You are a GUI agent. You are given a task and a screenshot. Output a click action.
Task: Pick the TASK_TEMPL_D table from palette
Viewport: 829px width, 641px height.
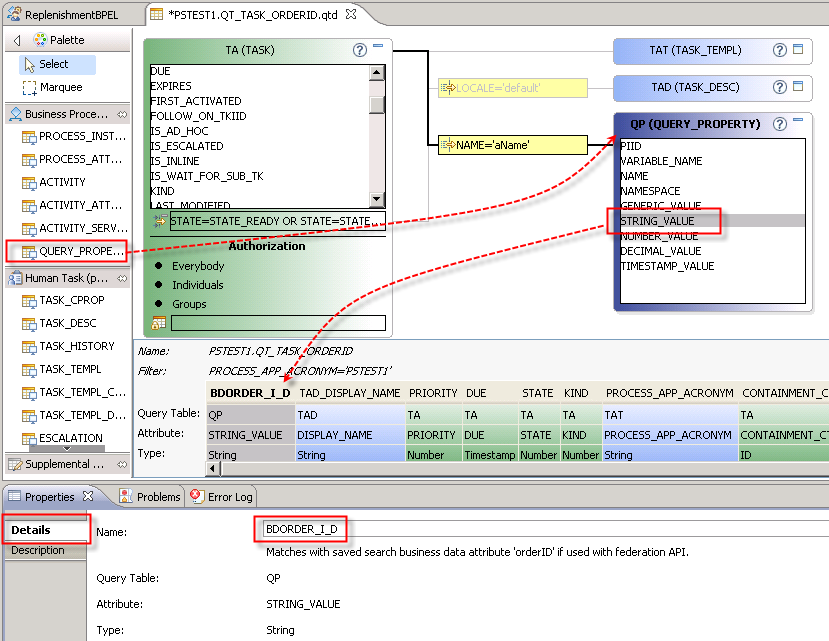point(74,415)
